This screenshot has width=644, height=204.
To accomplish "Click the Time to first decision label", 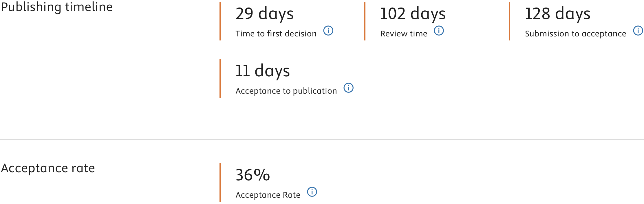I will (x=276, y=34).
